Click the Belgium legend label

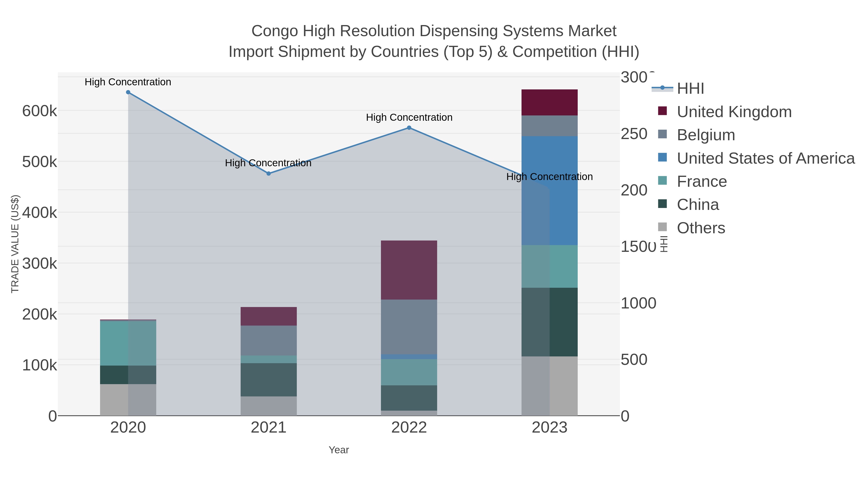click(x=706, y=135)
